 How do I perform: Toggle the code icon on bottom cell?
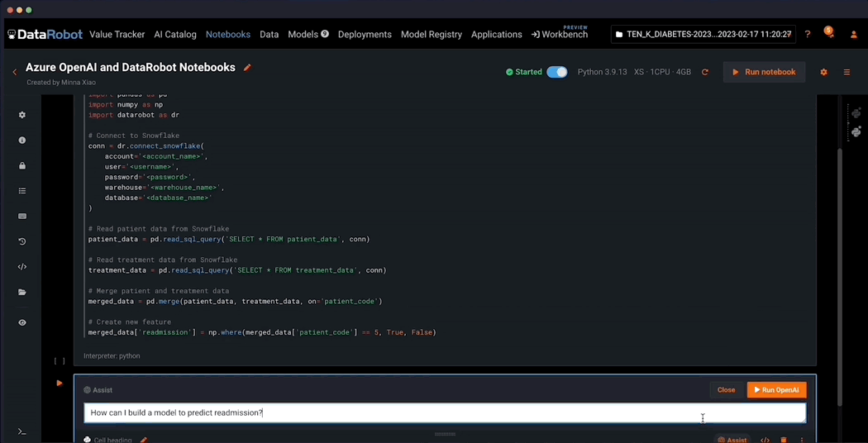(765, 441)
